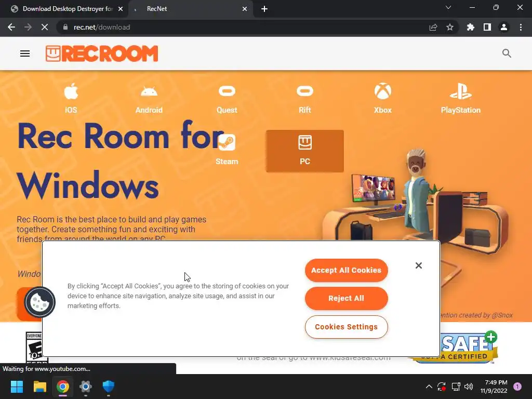Expand the tab search dropdown arrow
532x399 pixels.
coord(448,7)
